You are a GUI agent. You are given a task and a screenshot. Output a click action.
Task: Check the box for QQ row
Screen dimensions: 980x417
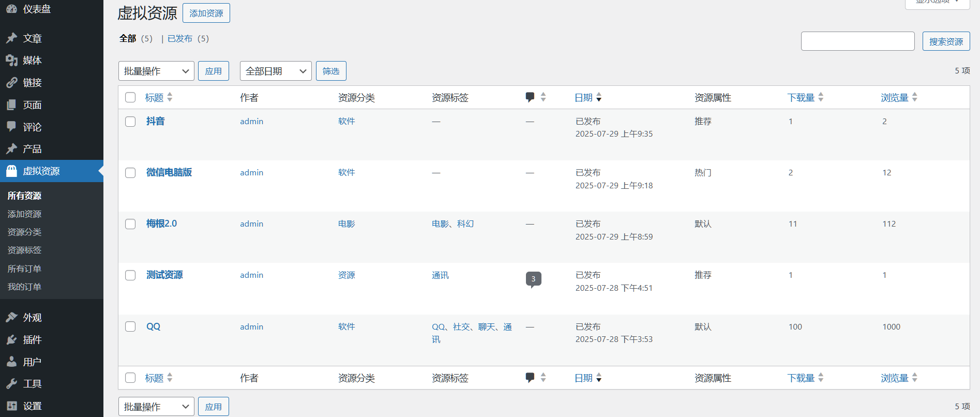(130, 326)
